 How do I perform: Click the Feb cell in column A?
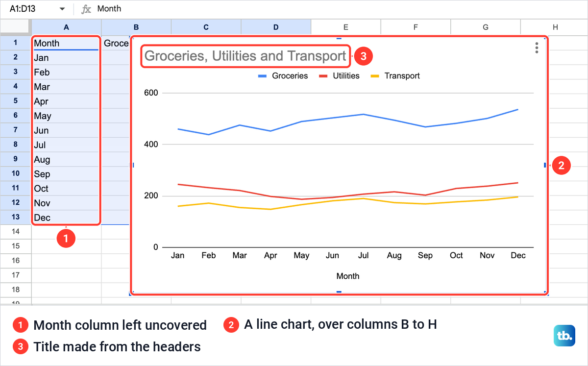66,72
